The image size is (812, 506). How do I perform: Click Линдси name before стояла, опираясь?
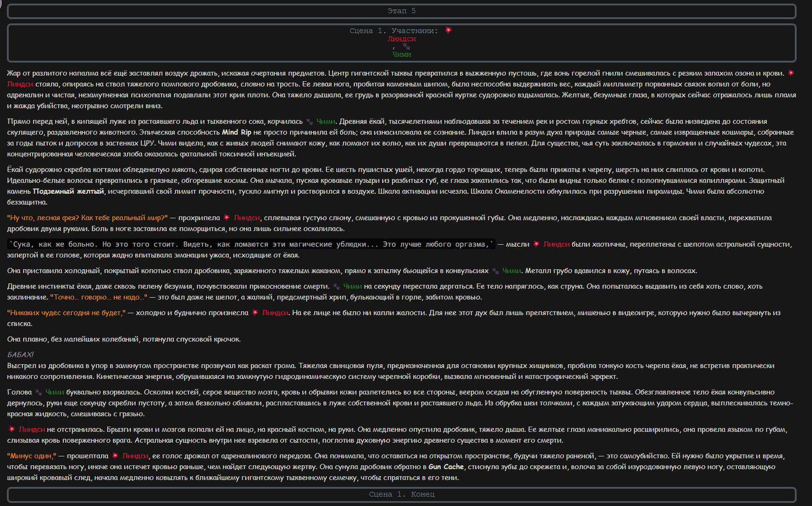(x=20, y=84)
